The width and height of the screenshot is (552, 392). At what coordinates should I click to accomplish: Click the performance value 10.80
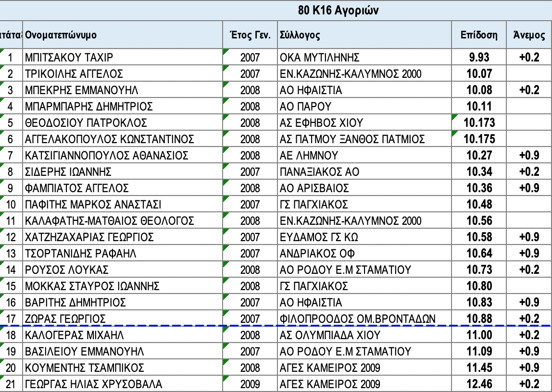coord(479,286)
